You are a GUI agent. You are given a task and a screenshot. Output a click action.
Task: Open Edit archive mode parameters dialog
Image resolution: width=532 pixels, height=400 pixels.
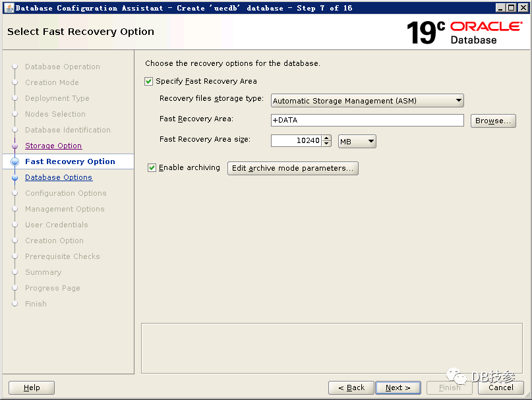pos(293,168)
